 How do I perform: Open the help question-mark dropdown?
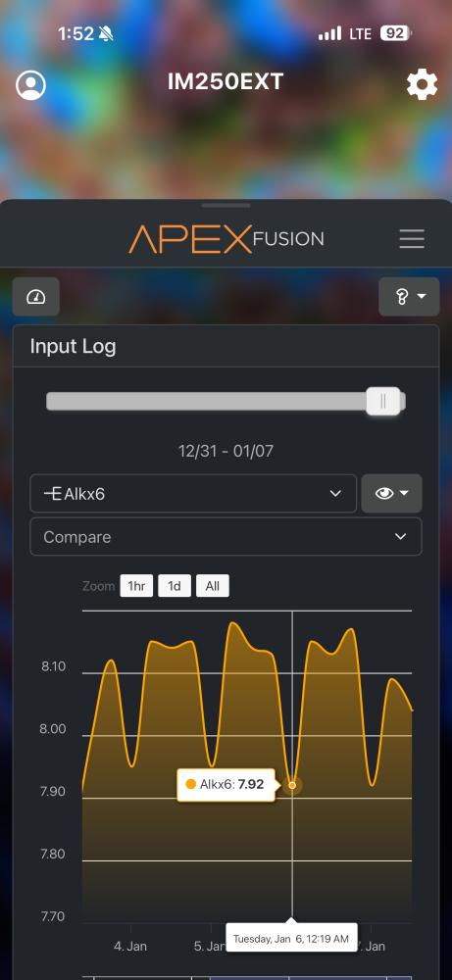(409, 297)
